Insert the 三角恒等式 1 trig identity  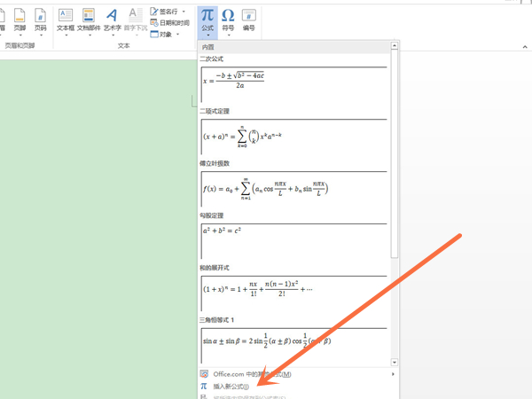pyautogui.click(x=294, y=346)
